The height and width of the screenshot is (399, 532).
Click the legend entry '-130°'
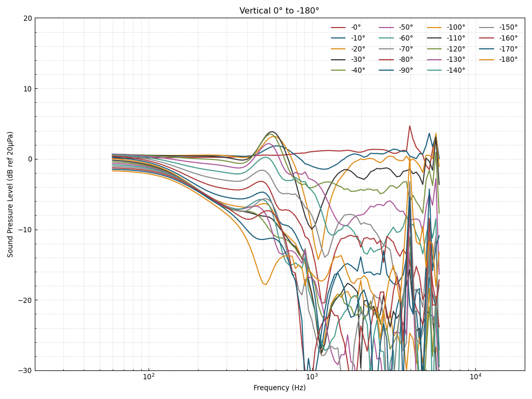[x=446, y=59]
